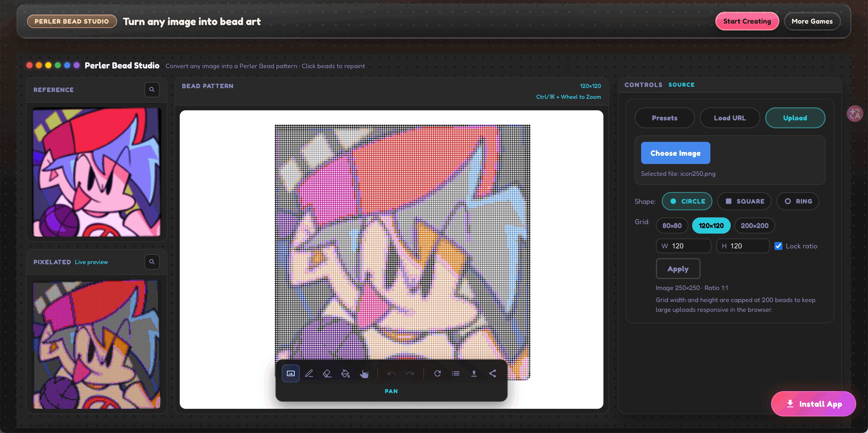Click the Install App button
Screen dimensions: 868x433
coord(813,404)
